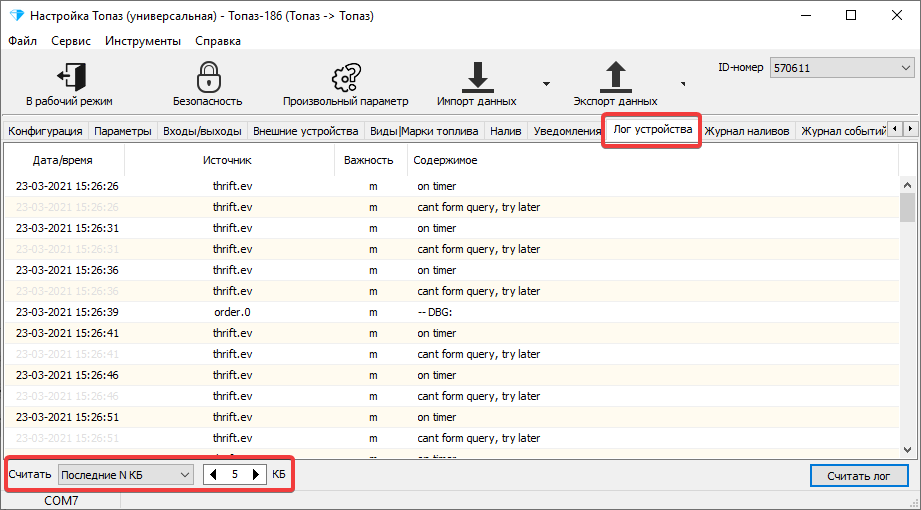Click the COM7 status bar entry
The width and height of the screenshot is (921, 510).
point(61,501)
